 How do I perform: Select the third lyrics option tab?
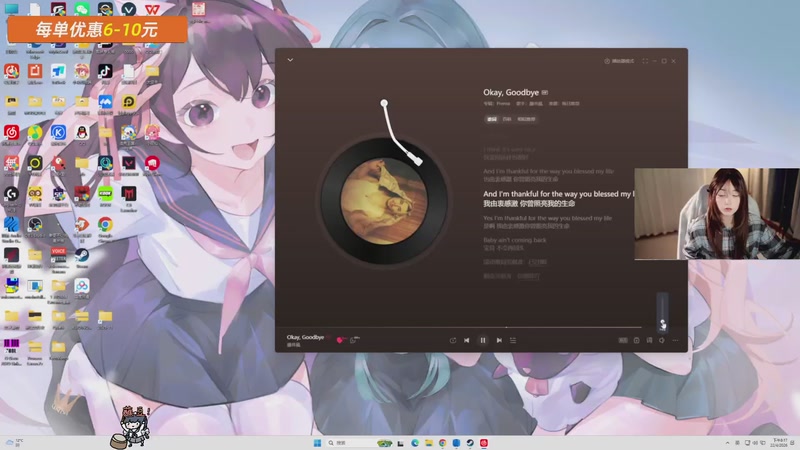[x=527, y=119]
